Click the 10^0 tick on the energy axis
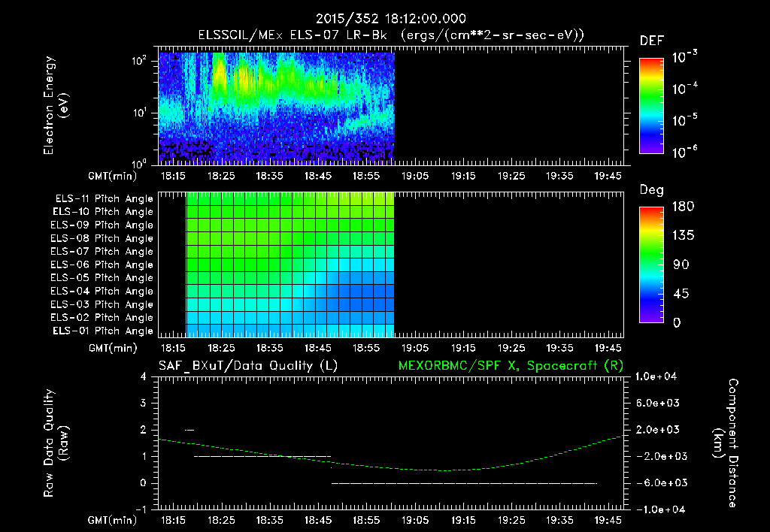 139,164
